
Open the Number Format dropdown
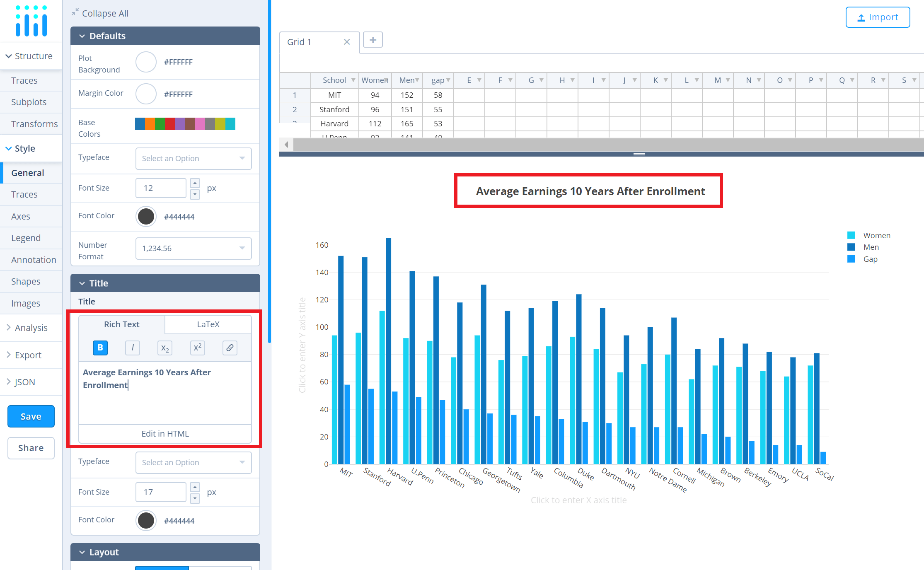pos(193,248)
